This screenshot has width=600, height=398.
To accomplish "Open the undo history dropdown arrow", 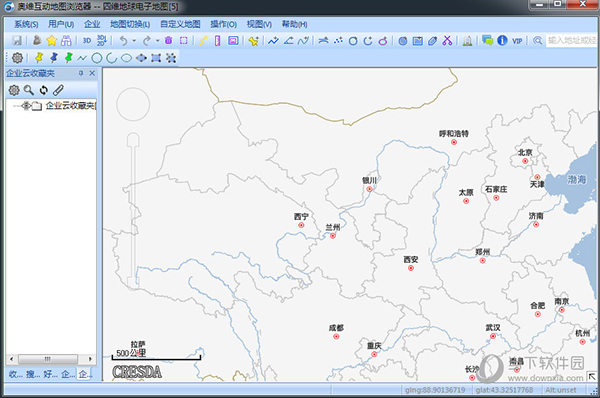I will click(134, 41).
